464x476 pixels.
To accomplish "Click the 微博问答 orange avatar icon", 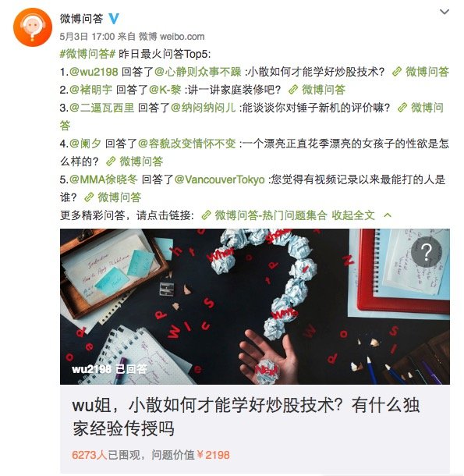I will click(33, 27).
